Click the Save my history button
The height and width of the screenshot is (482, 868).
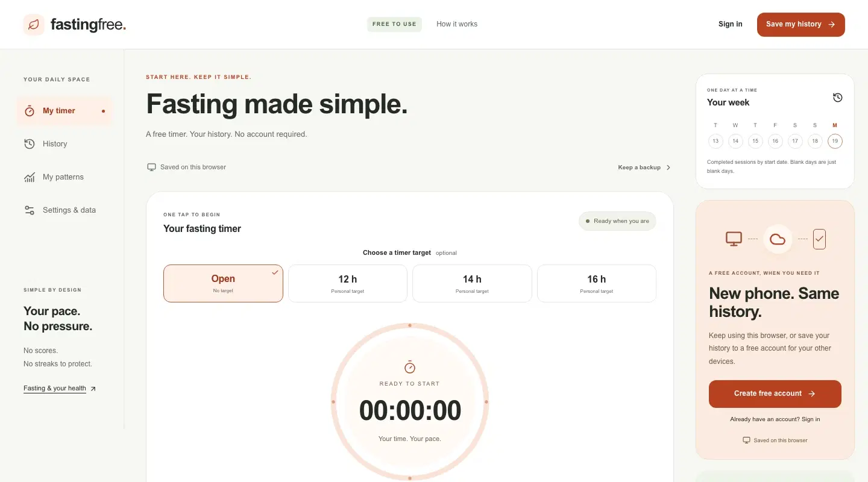(801, 25)
